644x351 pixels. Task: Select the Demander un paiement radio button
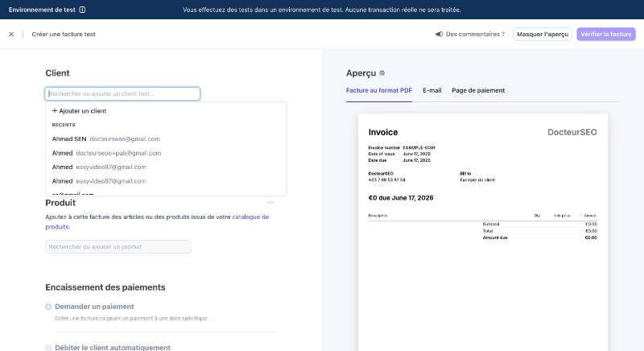click(x=48, y=307)
